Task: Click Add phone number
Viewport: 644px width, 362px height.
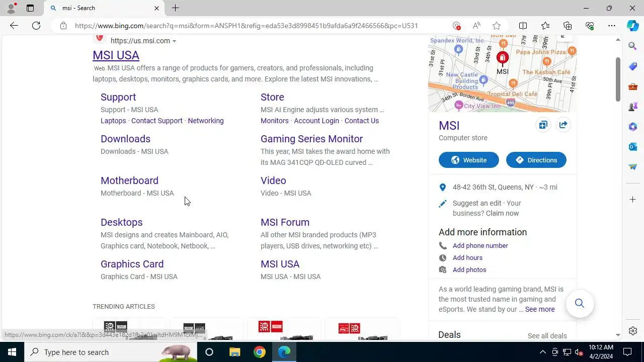Action: click(480, 245)
